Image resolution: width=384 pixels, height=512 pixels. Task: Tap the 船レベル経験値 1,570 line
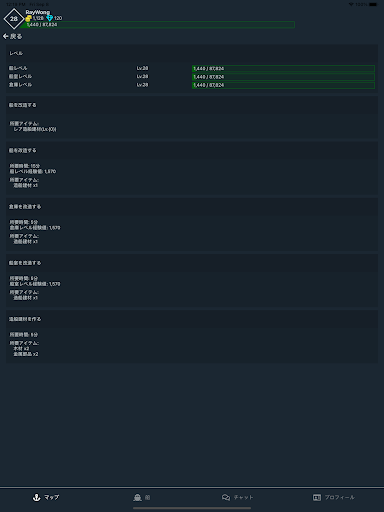33,171
